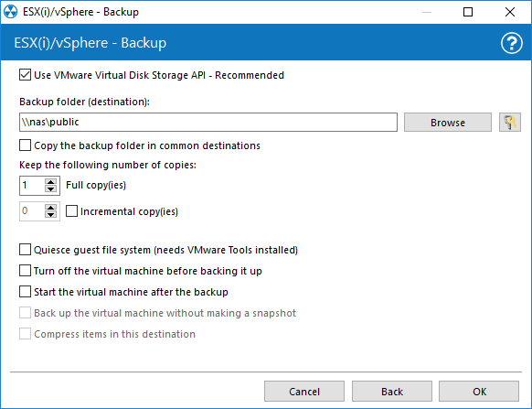Go to the previous step with Back

(392, 392)
